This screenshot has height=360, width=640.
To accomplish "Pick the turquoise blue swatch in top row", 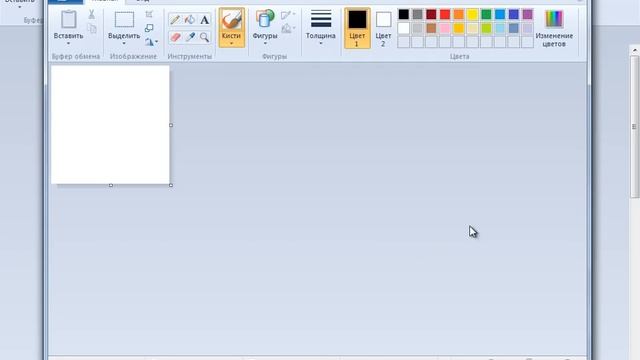I will tap(500, 15).
